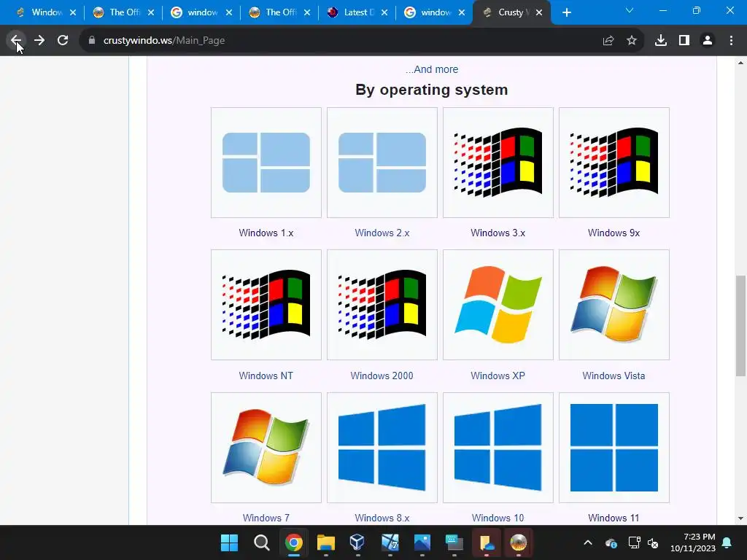Image resolution: width=747 pixels, height=560 pixels.
Task: Click the OneDrive cloud tray icon
Action: 611,542
